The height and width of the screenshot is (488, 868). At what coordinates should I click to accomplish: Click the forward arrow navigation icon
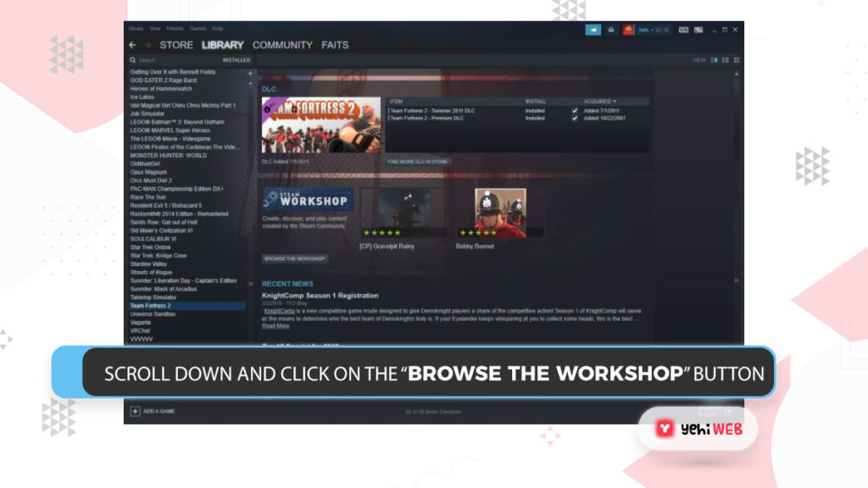click(147, 45)
